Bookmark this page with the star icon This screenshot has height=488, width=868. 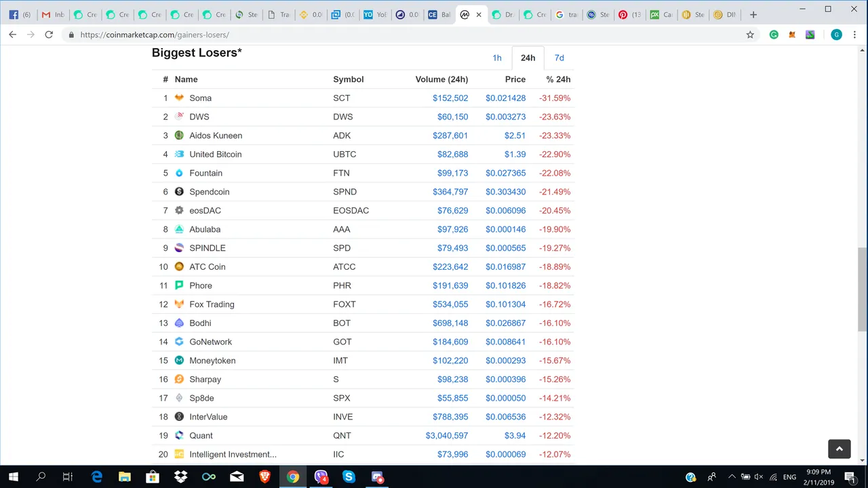(750, 35)
